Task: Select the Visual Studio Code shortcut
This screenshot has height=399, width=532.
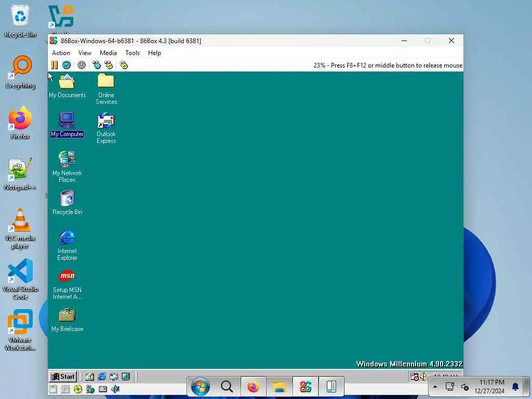Action: pos(20,279)
